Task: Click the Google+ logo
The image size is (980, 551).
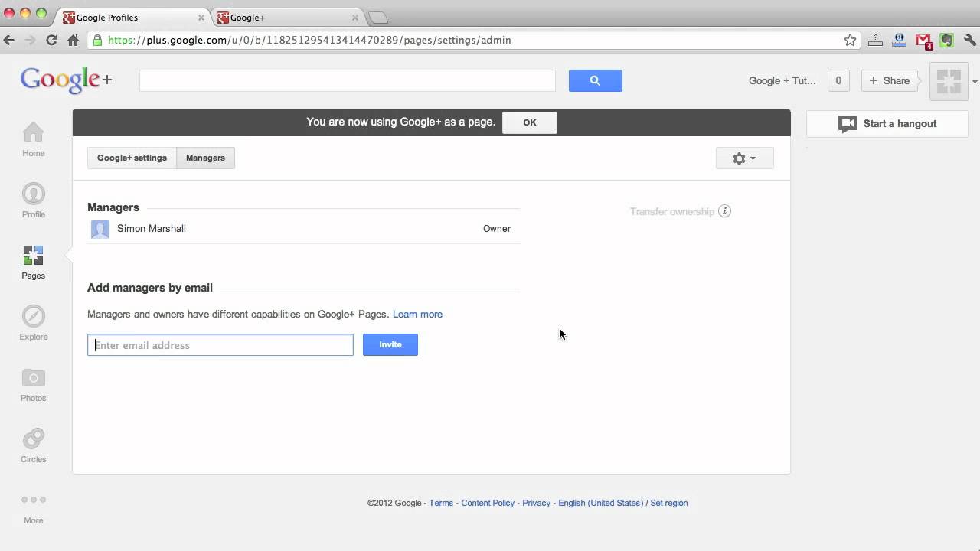Action: (67, 80)
